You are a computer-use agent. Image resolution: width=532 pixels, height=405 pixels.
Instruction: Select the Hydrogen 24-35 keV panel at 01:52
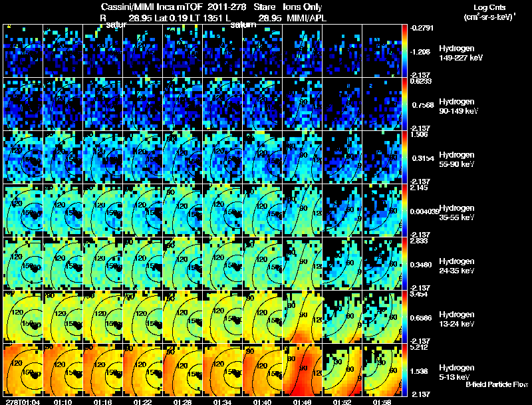(342, 264)
